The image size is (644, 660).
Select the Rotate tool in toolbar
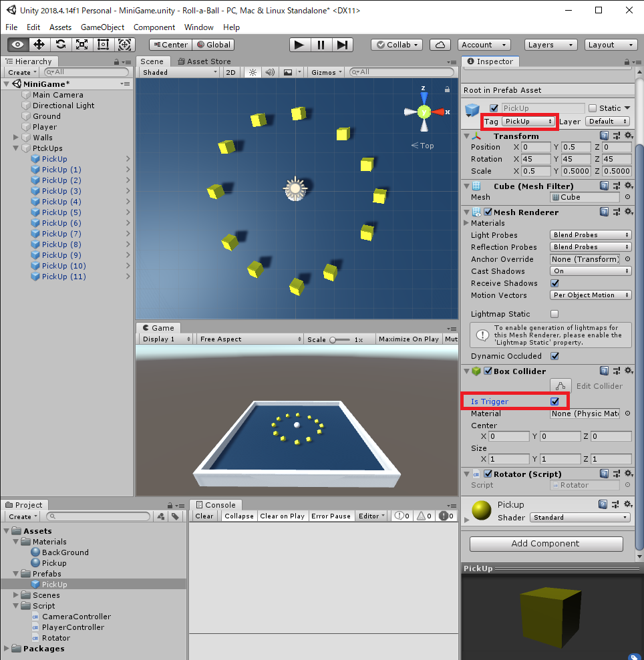coord(61,45)
